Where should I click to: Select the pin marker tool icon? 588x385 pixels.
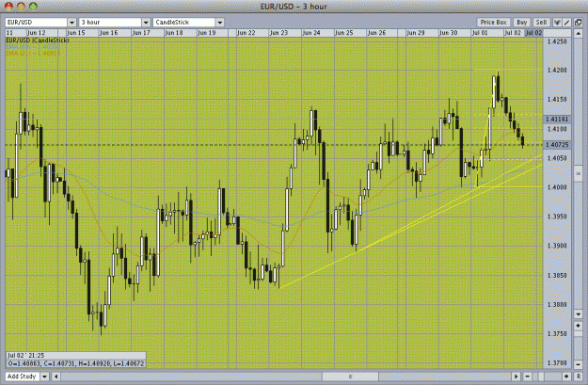[557, 23]
